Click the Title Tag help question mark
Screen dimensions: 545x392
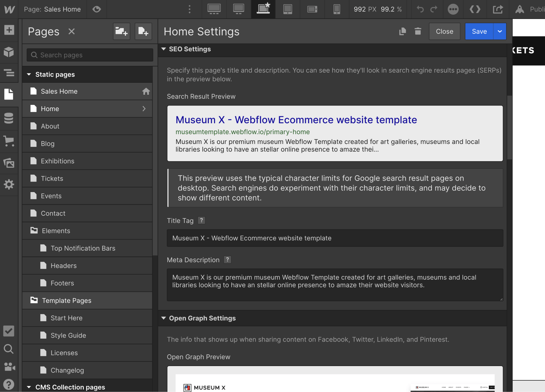pyautogui.click(x=201, y=220)
